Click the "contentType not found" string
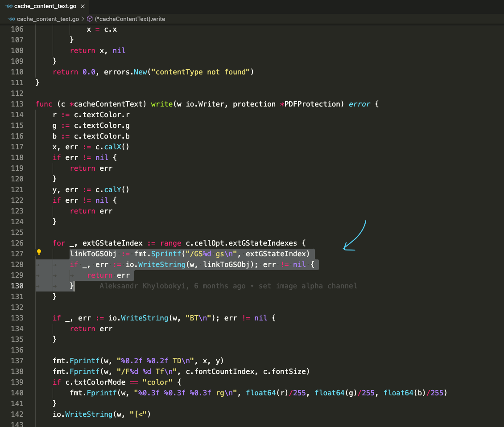Viewport: 504px width, 427px height. point(200,72)
